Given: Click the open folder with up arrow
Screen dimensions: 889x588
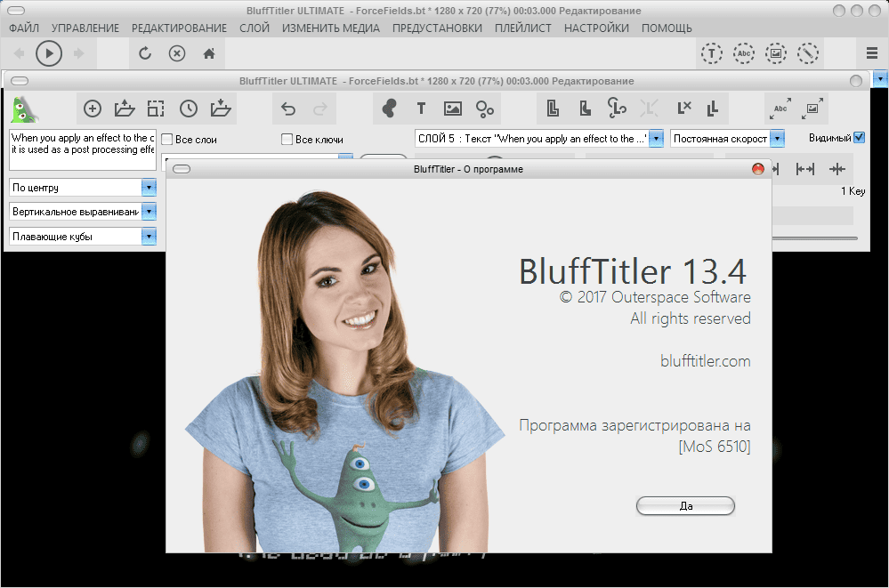Looking at the screenshot, I should 125,109.
